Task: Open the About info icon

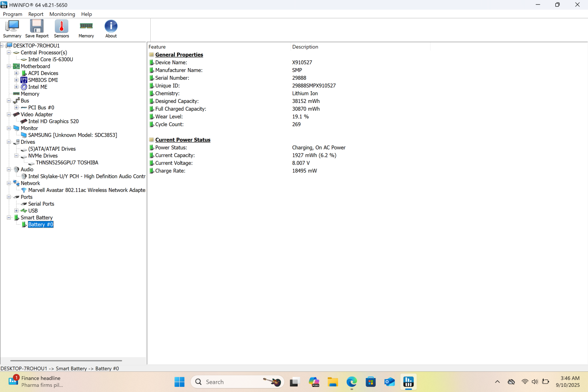Action: [111, 29]
